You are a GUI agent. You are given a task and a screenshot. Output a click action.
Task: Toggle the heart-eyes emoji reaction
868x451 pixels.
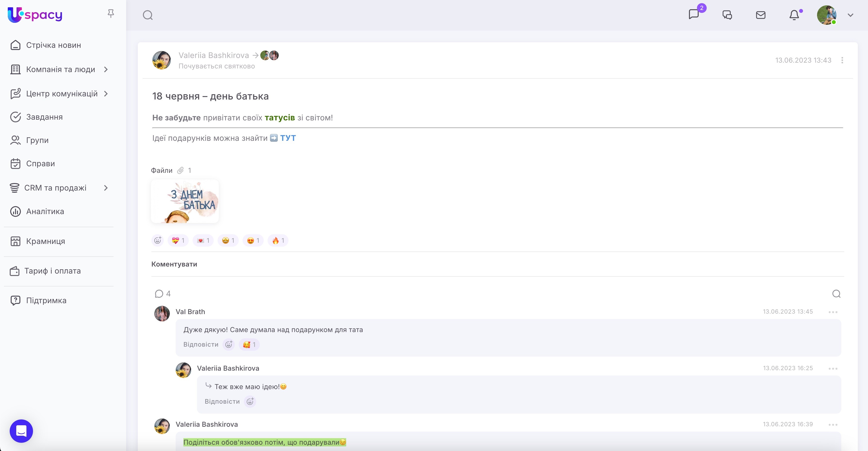tap(253, 240)
